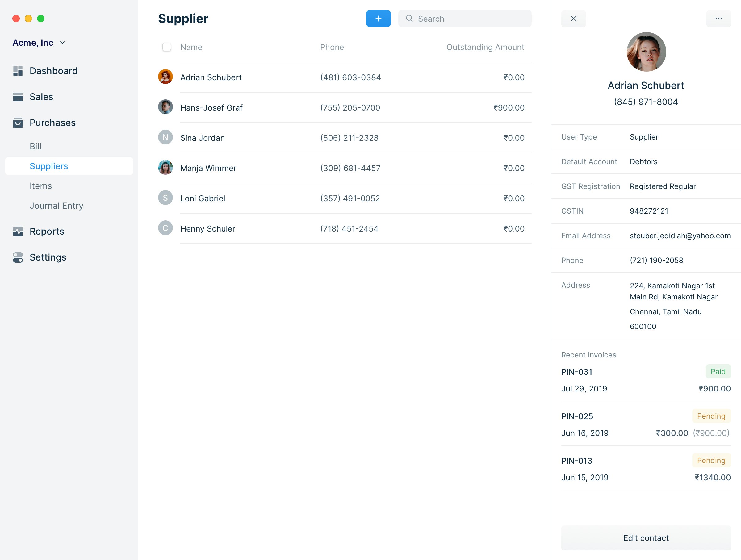Viewport: 741px width, 560px height.
Task: Expand the Acme, Inc company dropdown
Action: point(62,43)
